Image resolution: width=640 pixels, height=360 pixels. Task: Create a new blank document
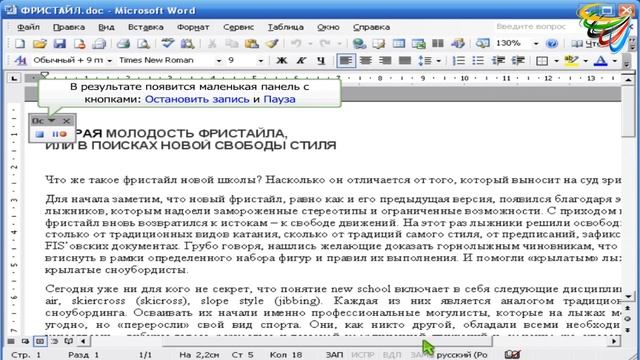tap(20, 43)
